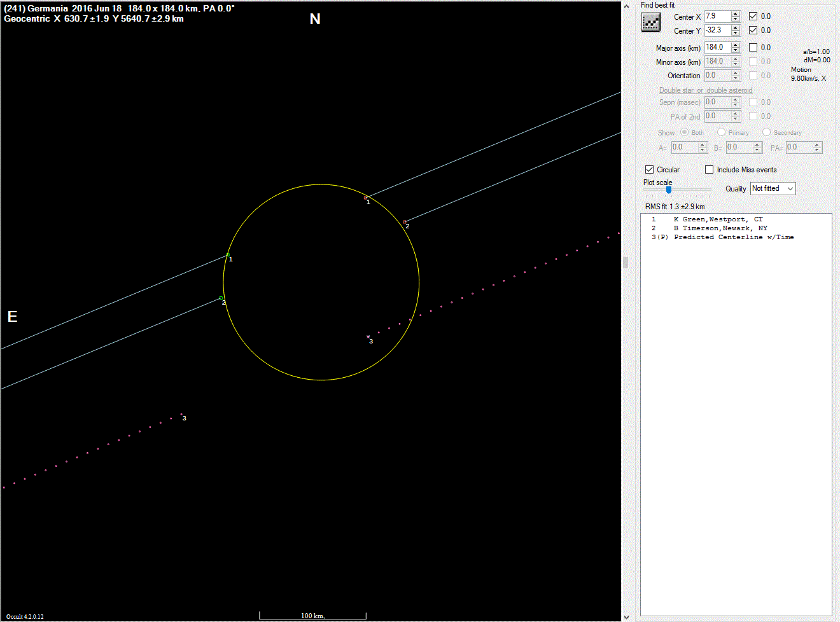
Task: Increase the Major axis value with up arrow
Action: [736, 45]
